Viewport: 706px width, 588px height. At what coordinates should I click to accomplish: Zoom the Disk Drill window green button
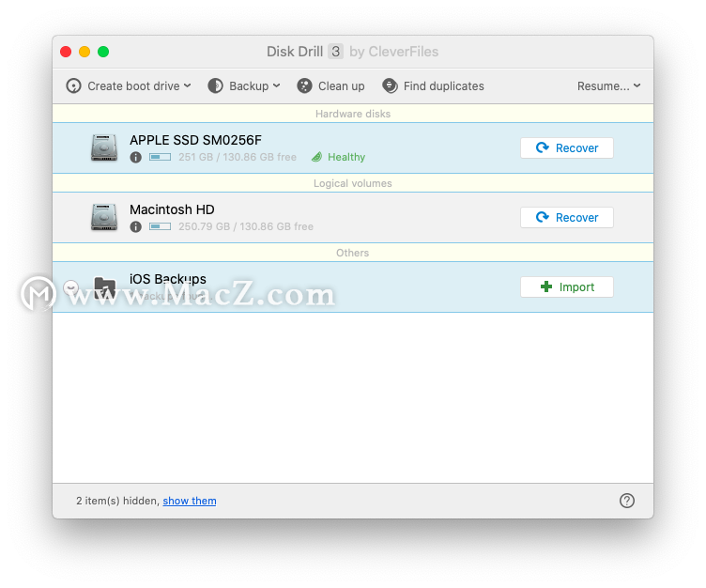[x=103, y=52]
